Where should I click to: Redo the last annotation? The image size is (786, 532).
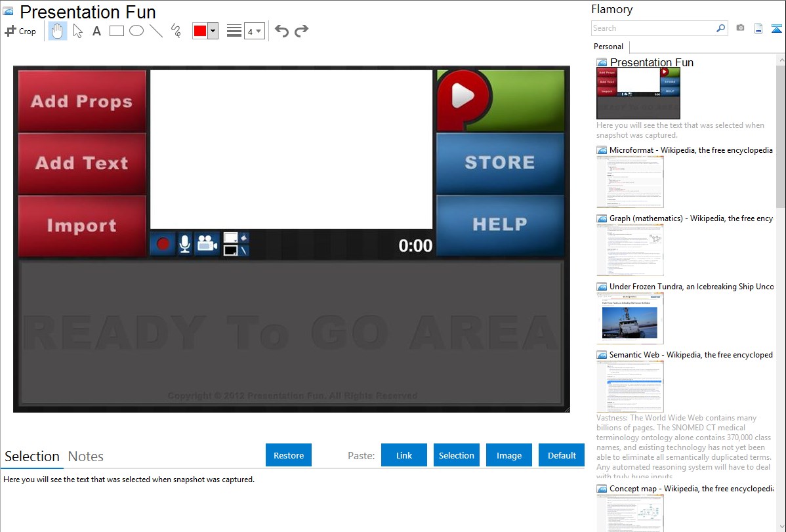pyautogui.click(x=301, y=31)
